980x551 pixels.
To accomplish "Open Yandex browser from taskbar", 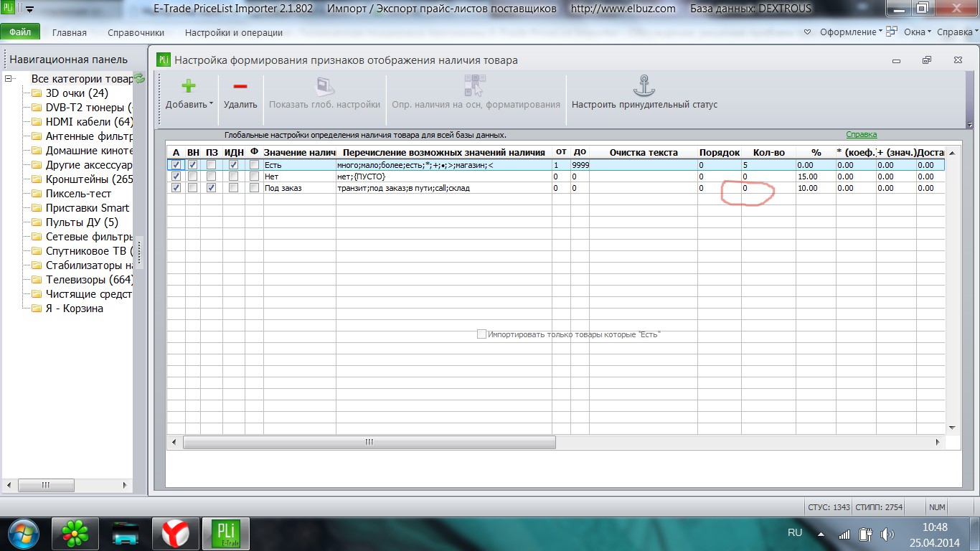I will point(175,534).
